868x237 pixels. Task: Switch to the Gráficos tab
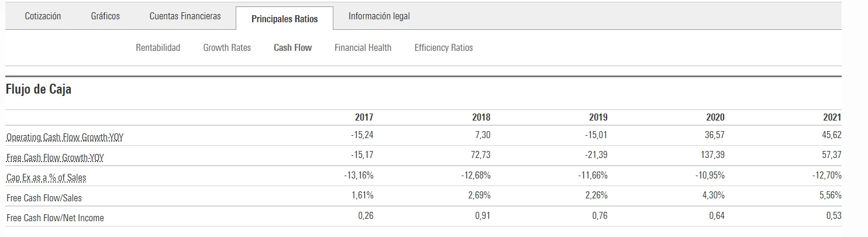click(x=105, y=16)
